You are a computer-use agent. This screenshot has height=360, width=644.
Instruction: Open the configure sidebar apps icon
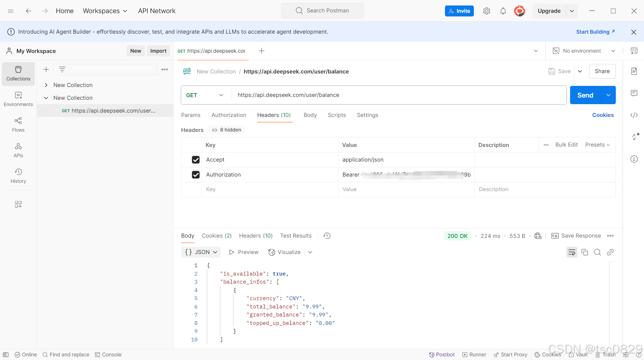click(x=18, y=204)
